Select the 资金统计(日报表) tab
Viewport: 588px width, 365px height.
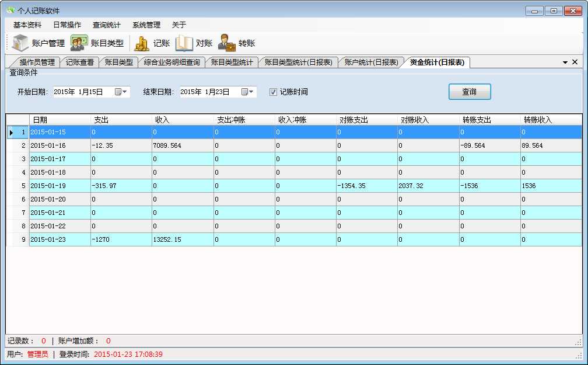[437, 62]
